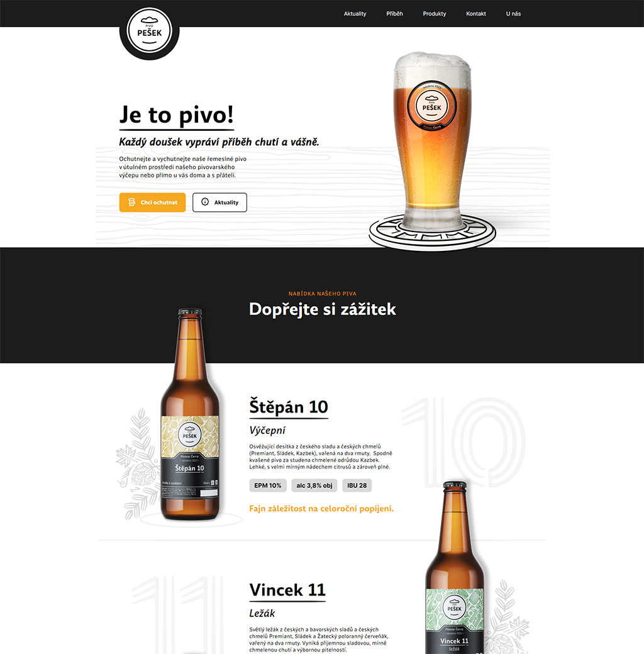Open the Aktuality navigation item

pyautogui.click(x=355, y=14)
